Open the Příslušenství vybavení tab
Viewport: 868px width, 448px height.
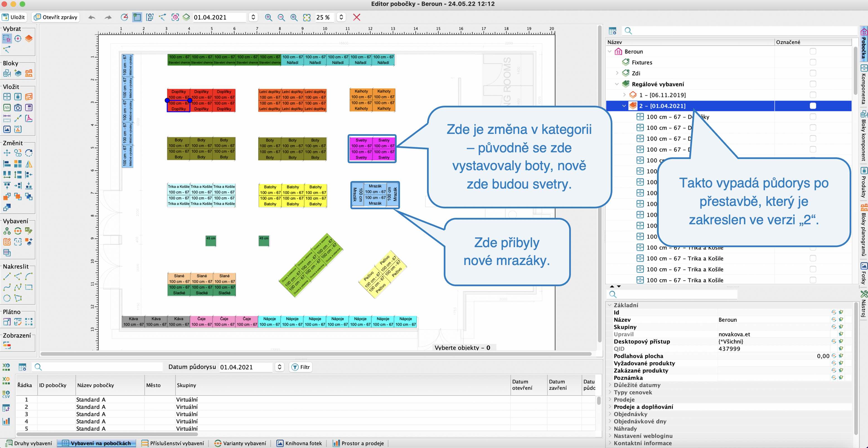[173, 443]
